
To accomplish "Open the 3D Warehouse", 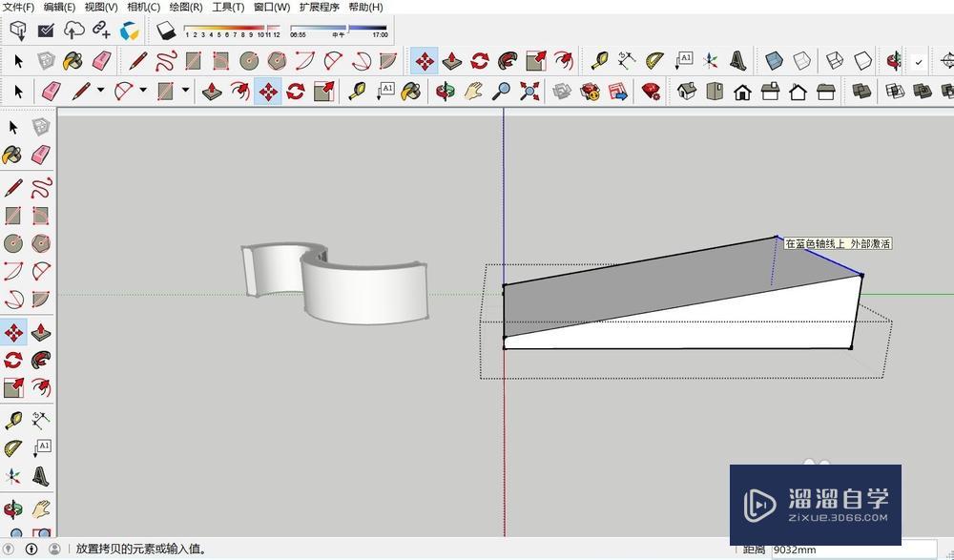I will pyautogui.click(x=562, y=92).
